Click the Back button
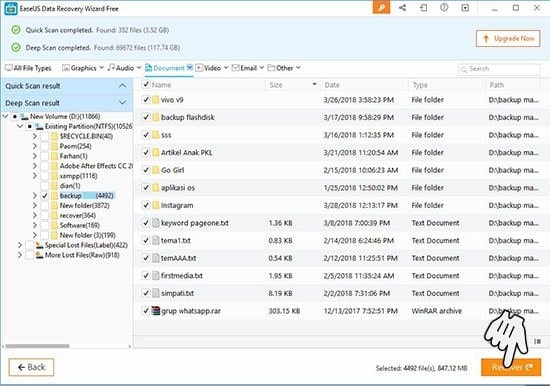Image resolution: width=550 pixels, height=386 pixels. tap(31, 367)
